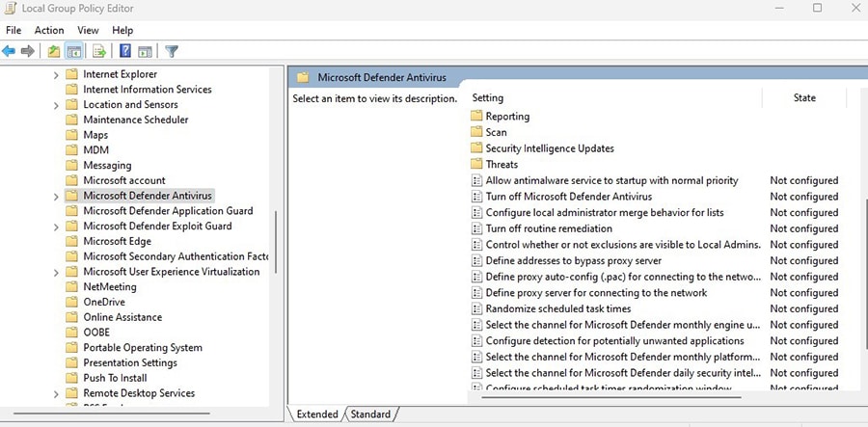Select Define proxy server for connecting setting

pyautogui.click(x=596, y=293)
